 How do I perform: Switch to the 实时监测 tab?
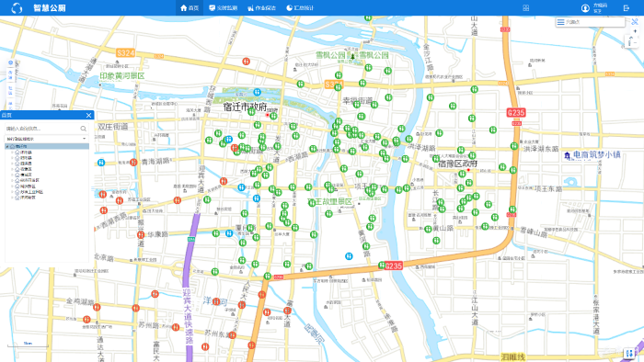pyautogui.click(x=223, y=7)
